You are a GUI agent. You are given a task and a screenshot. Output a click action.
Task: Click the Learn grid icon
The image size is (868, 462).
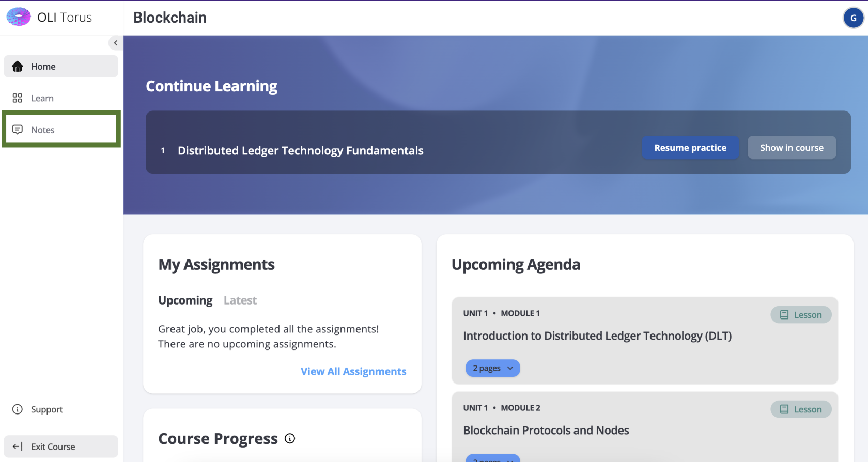(18, 98)
